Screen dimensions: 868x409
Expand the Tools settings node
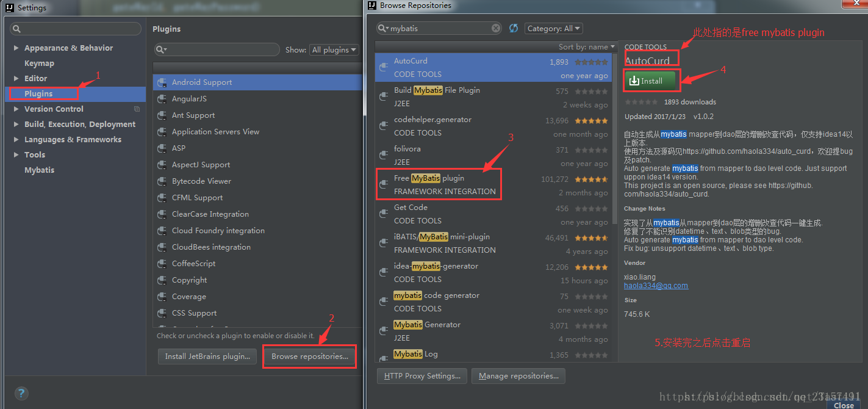click(16, 154)
